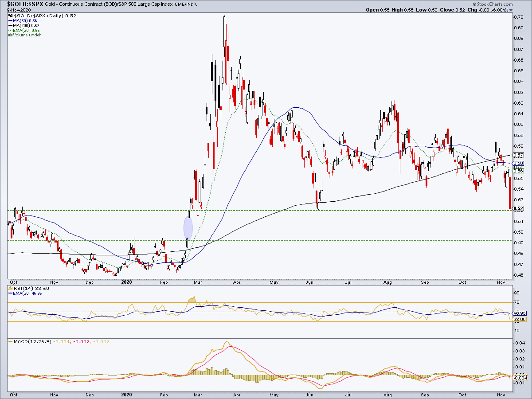Click the dotted green EMA(20) legend marker

pos(10,30)
